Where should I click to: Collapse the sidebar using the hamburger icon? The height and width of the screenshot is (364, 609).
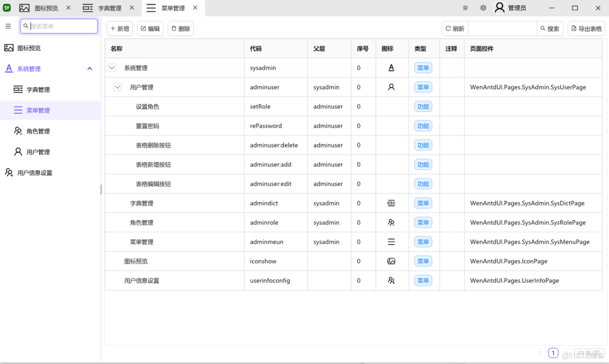click(x=8, y=26)
